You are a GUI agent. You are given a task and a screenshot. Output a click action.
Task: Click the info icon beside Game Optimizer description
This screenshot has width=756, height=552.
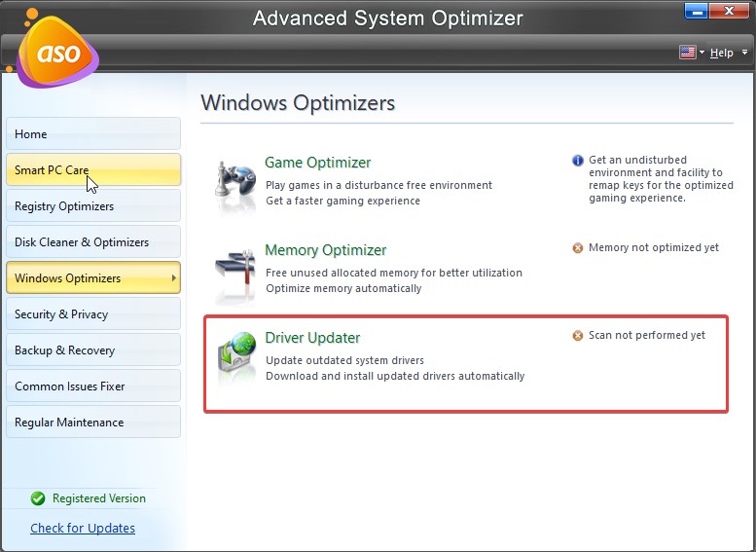(x=578, y=161)
